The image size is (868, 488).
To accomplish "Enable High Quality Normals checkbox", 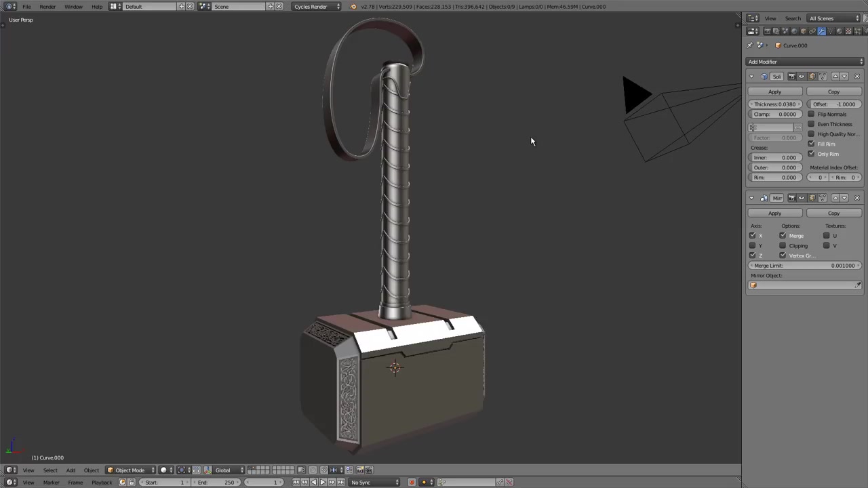I will pos(811,134).
